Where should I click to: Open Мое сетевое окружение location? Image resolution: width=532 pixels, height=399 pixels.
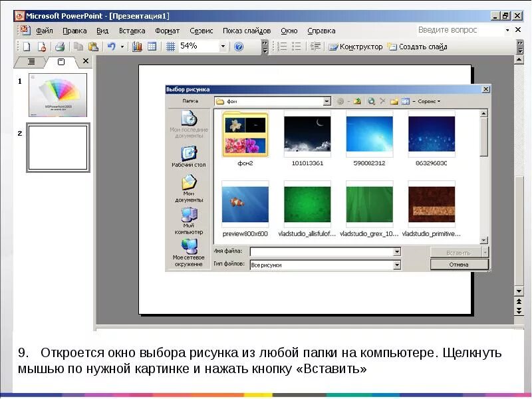pos(189,253)
